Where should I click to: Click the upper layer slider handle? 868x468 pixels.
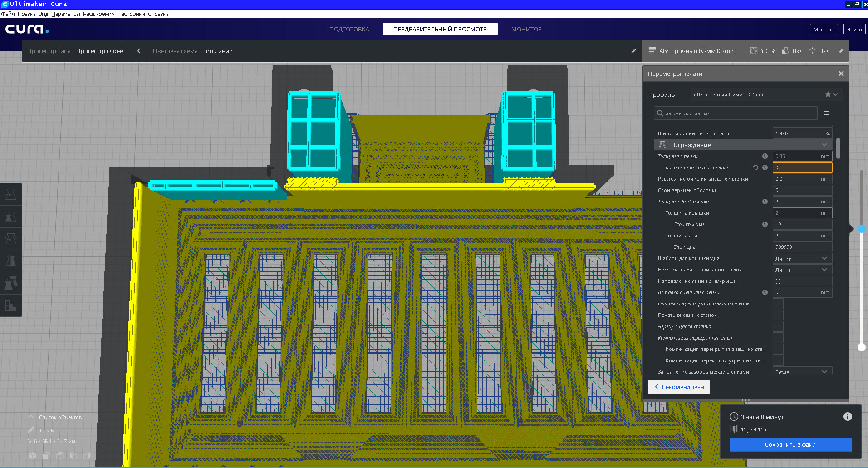[x=861, y=229]
